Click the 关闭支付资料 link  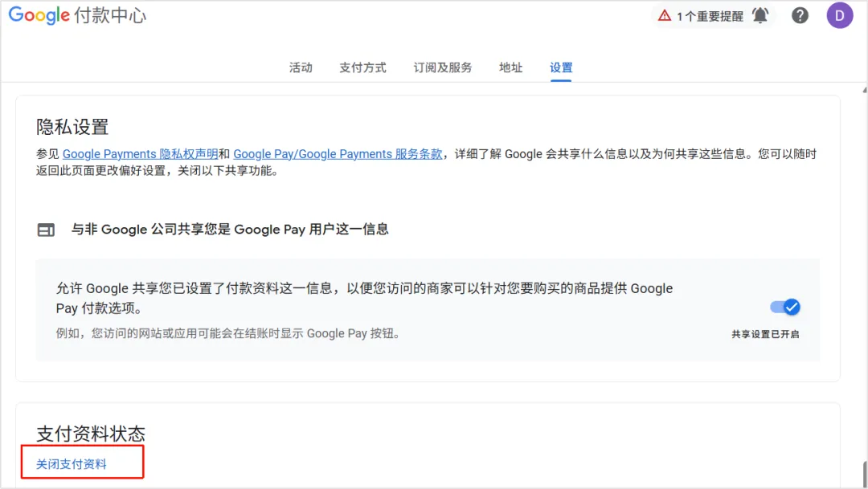click(x=72, y=464)
